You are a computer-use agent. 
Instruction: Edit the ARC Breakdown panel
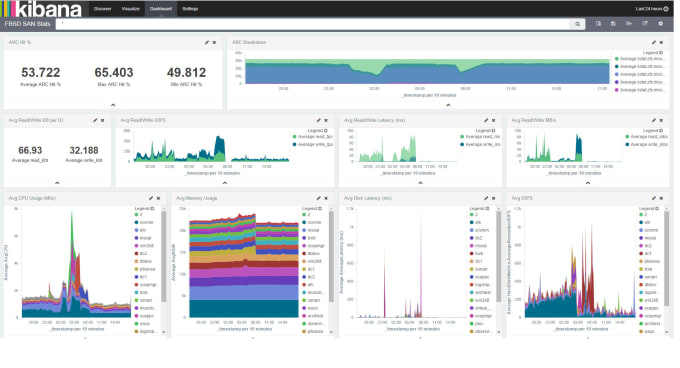(x=654, y=42)
